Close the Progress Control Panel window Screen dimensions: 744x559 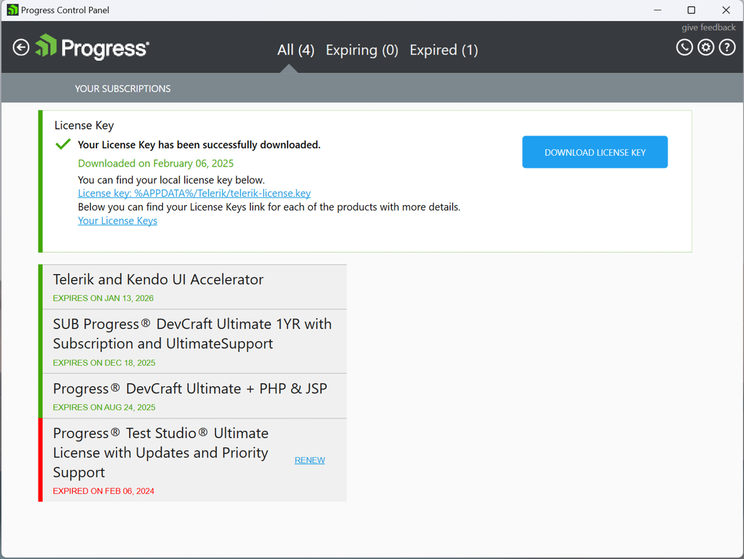tap(726, 10)
